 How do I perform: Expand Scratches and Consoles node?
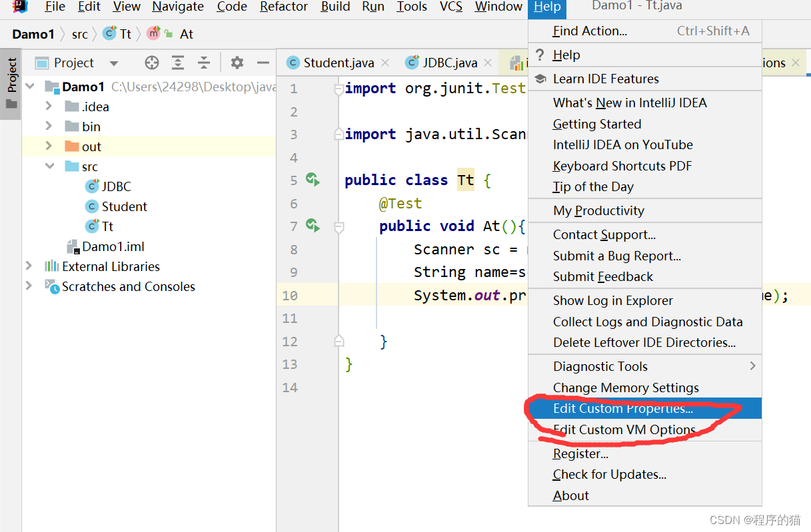pyautogui.click(x=29, y=286)
